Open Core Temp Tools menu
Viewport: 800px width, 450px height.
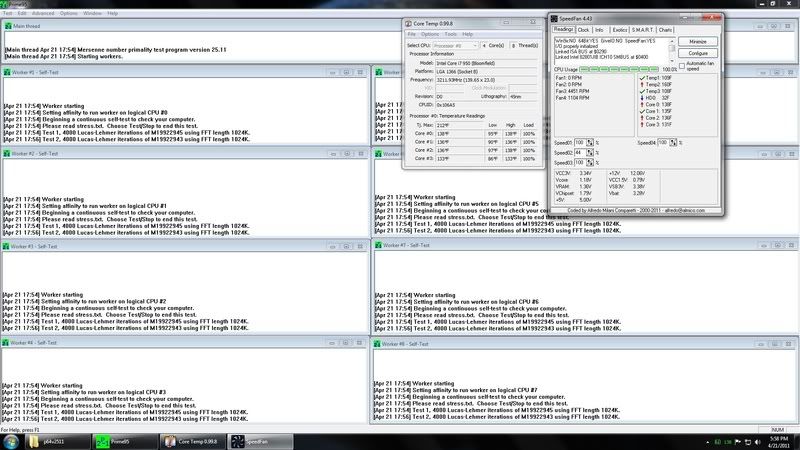pos(451,34)
